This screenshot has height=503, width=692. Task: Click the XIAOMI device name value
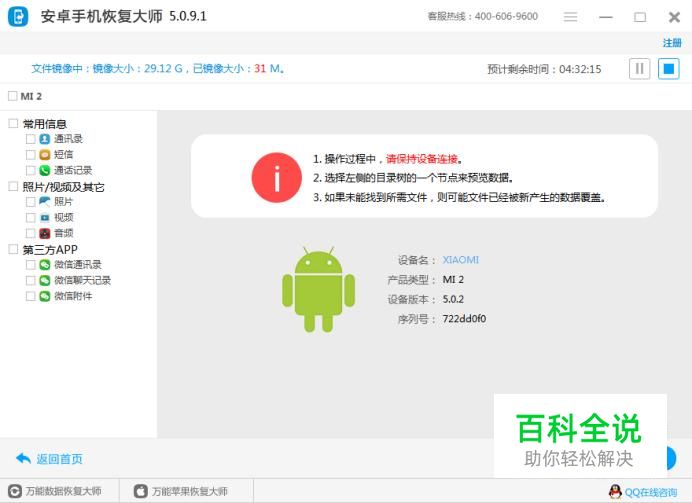[461, 260]
